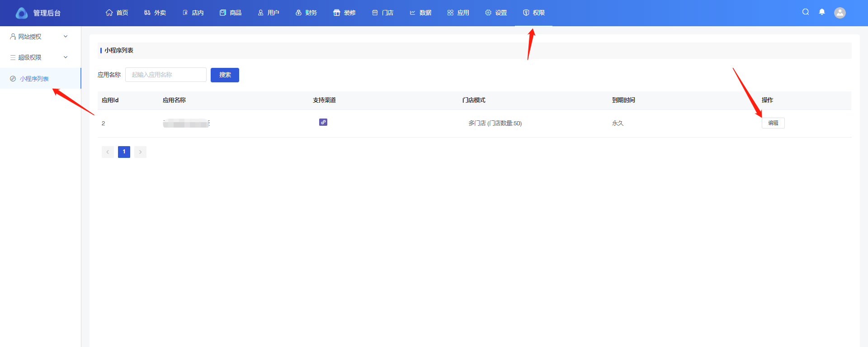Click the search magnifier icon in header
Screen dimensions: 868x347
pyautogui.click(x=806, y=12)
